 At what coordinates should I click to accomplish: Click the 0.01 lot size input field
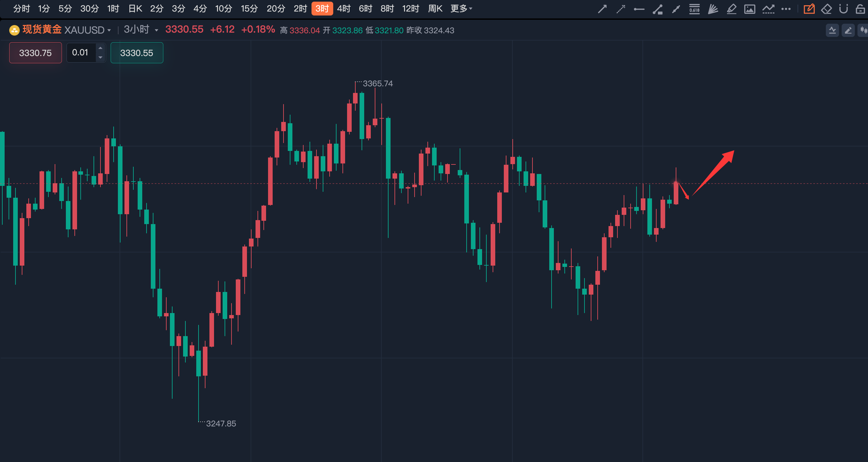[x=81, y=53]
